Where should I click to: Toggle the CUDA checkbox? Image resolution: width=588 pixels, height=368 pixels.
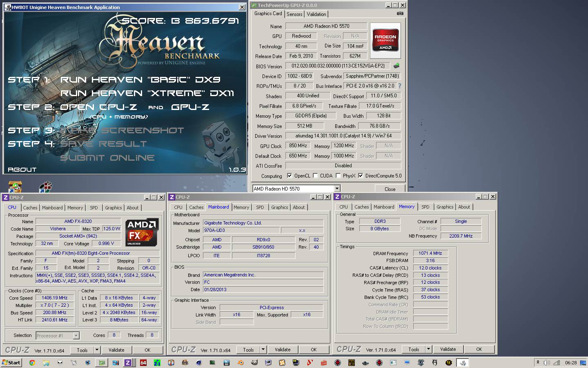[x=315, y=176]
